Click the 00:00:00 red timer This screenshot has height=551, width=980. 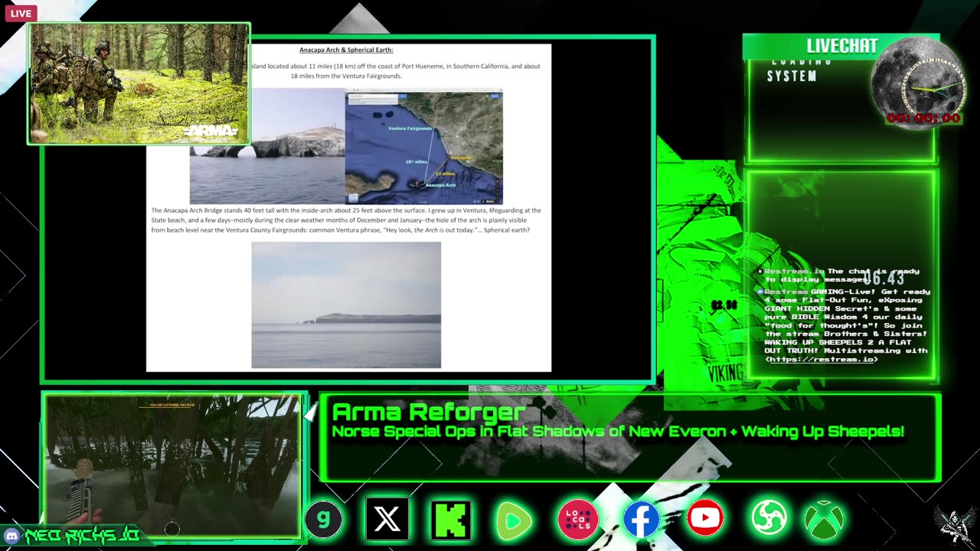(923, 119)
